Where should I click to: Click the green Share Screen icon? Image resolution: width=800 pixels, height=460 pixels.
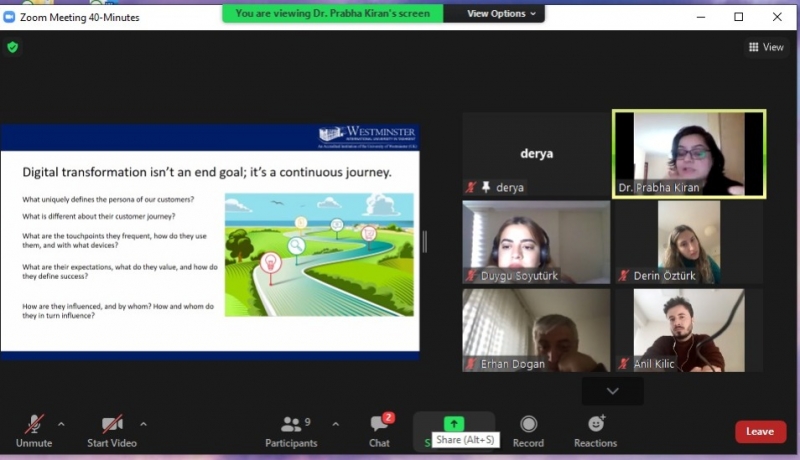(x=453, y=424)
